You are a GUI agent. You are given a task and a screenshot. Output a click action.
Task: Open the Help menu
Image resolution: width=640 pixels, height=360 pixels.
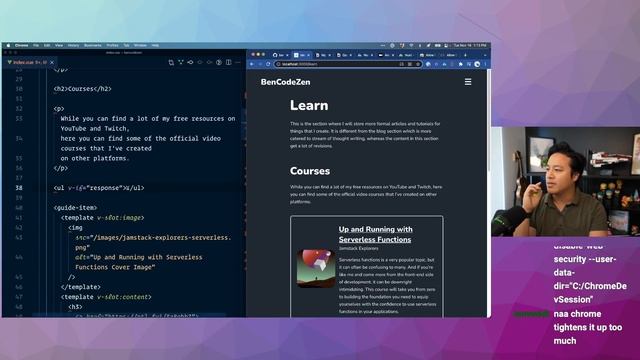(155, 45)
